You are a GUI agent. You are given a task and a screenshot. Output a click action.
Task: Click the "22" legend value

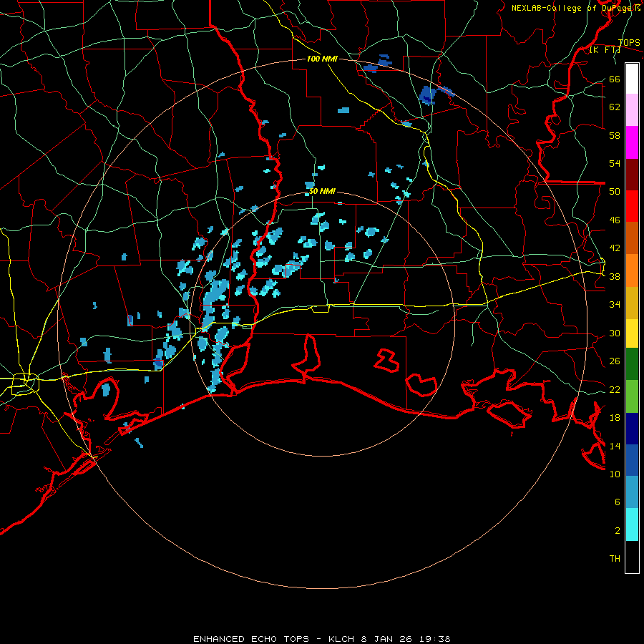[615, 390]
